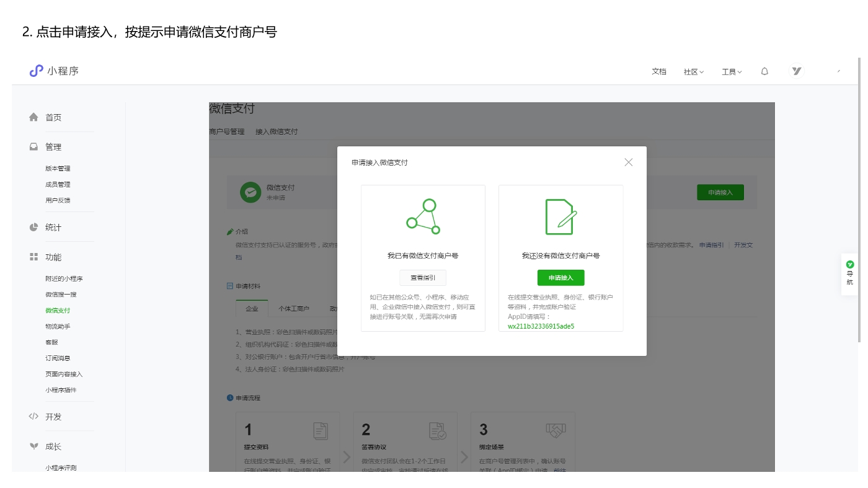Open 版本管理 in sidebar
Image resolution: width=868 pixels, height=488 pixels.
pos(58,169)
